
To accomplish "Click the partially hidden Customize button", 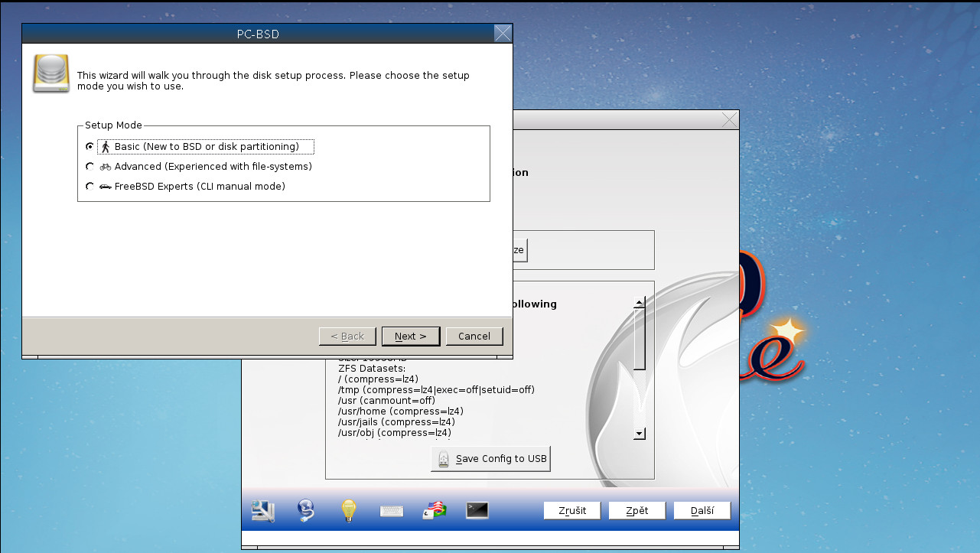I will click(517, 249).
